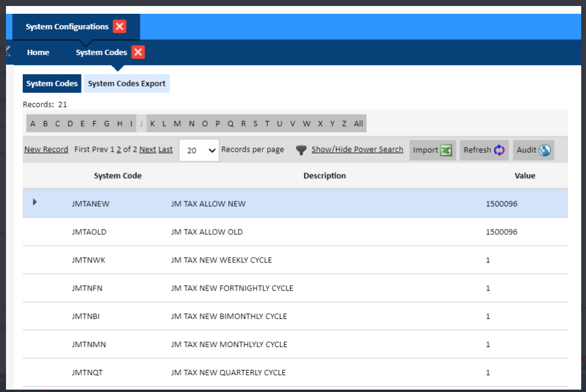Filter by letter O

tap(205, 123)
